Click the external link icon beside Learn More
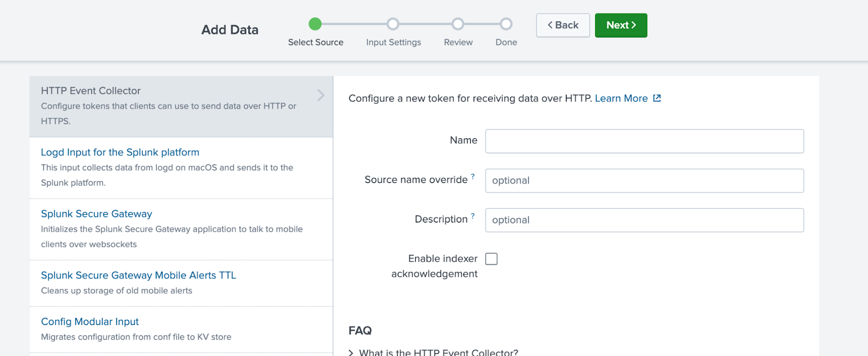The height and width of the screenshot is (356, 868). pos(657,98)
